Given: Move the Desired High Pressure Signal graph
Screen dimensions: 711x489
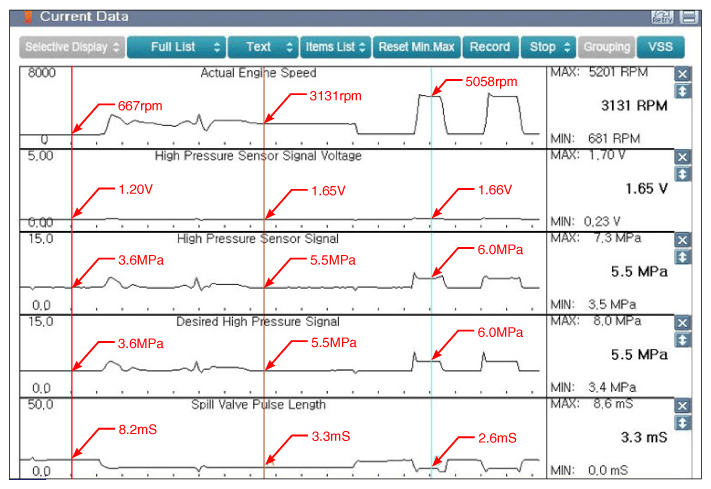Looking at the screenshot, I should pyautogui.click(x=682, y=340).
